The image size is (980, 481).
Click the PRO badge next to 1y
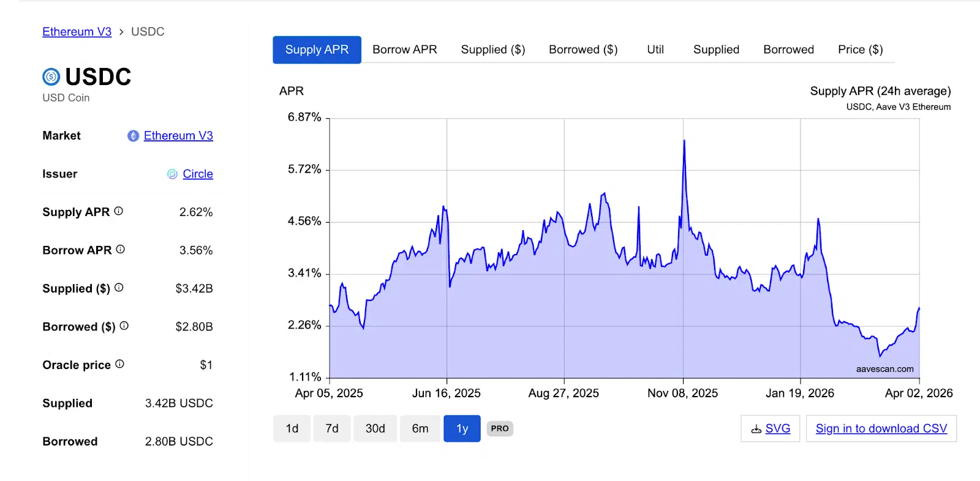click(x=500, y=428)
